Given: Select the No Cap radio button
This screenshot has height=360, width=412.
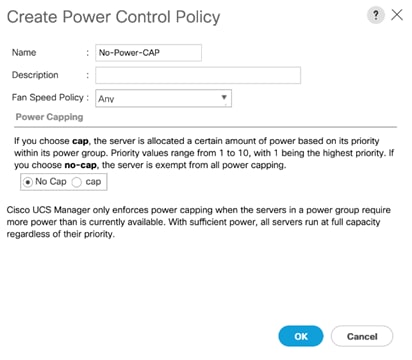Looking at the screenshot, I should pos(28,182).
